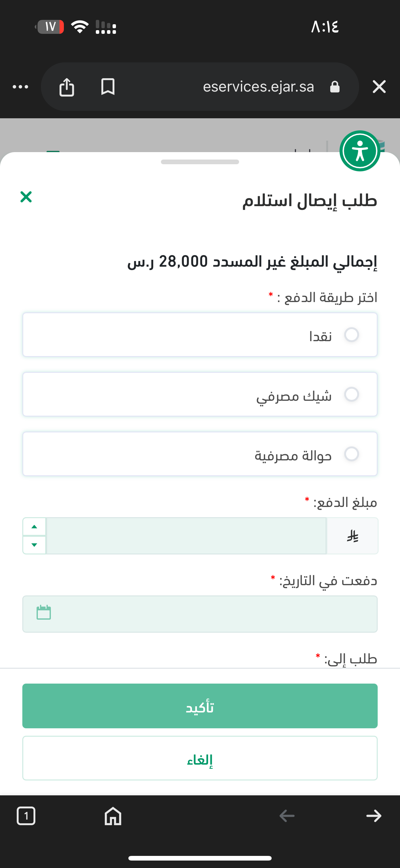
Task: Click the payment amount input field
Action: (186, 536)
